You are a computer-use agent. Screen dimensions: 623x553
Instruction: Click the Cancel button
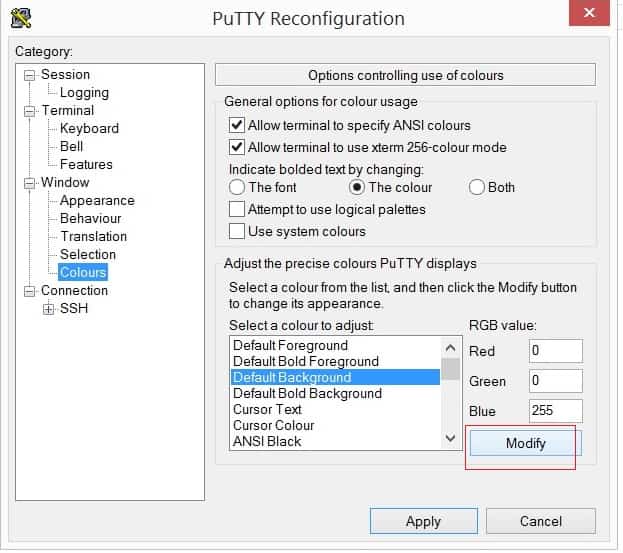point(541,521)
